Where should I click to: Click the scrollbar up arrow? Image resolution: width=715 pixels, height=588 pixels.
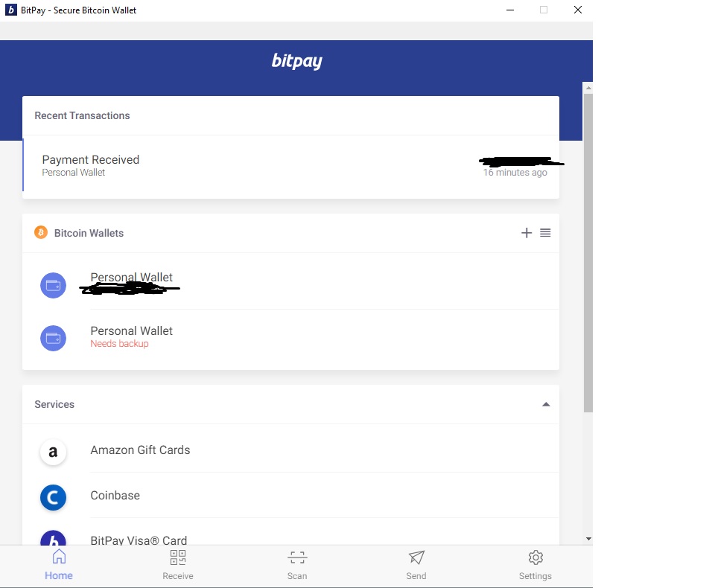coord(588,88)
